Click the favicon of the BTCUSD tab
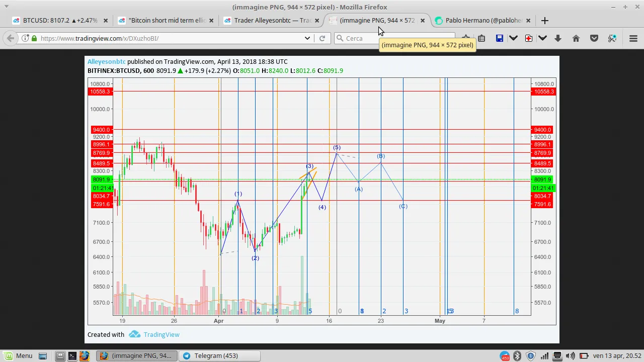The height and width of the screenshot is (362, 644). (x=16, y=21)
